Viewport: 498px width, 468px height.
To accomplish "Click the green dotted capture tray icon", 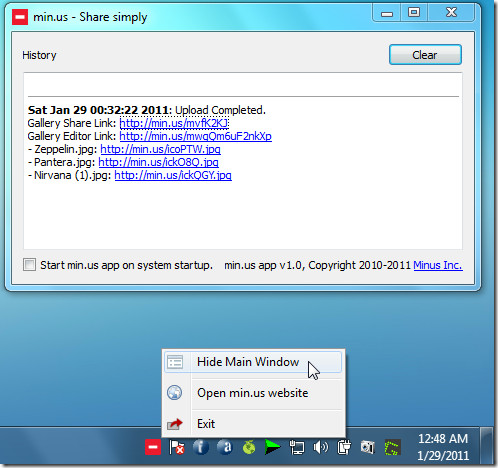I will tap(392, 447).
